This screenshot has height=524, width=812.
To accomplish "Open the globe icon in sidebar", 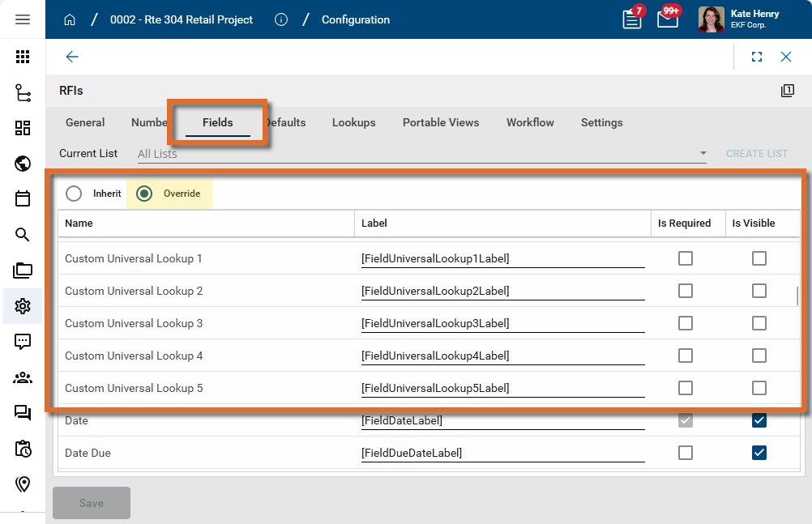I will point(23,164).
